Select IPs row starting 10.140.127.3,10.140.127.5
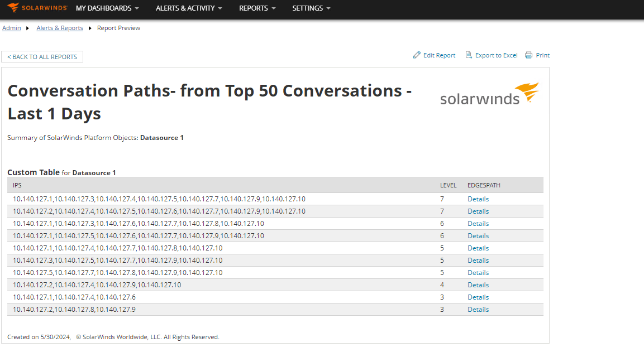 [117, 260]
